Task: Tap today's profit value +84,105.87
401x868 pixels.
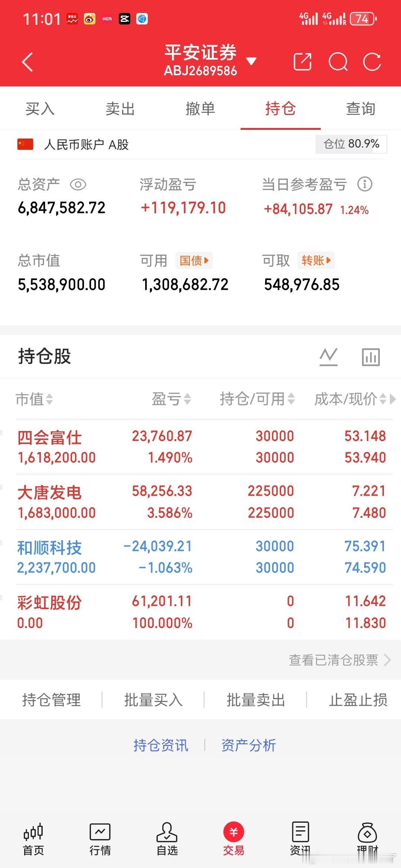Action: 298,209
